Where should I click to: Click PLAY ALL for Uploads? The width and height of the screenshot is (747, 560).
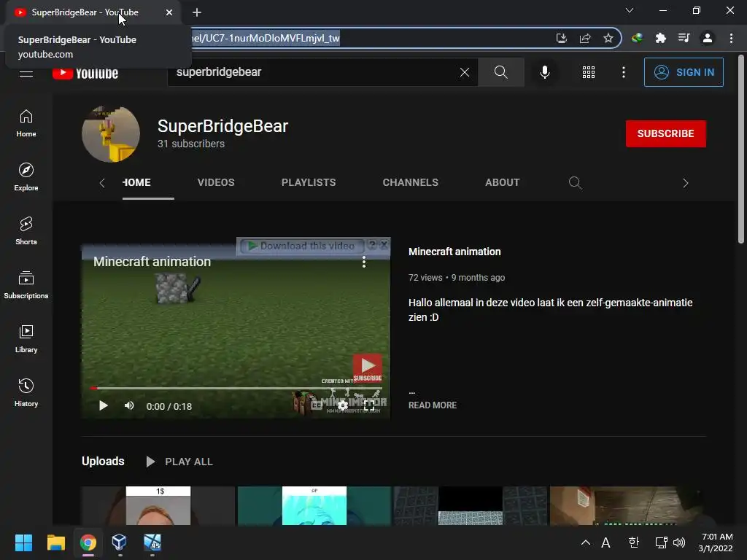coord(179,462)
